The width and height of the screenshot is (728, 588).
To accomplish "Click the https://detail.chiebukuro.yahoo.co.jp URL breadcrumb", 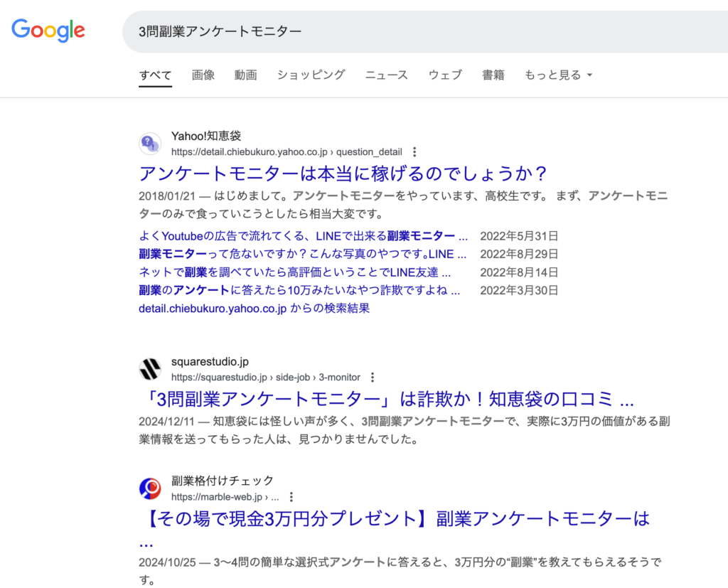I will point(287,152).
